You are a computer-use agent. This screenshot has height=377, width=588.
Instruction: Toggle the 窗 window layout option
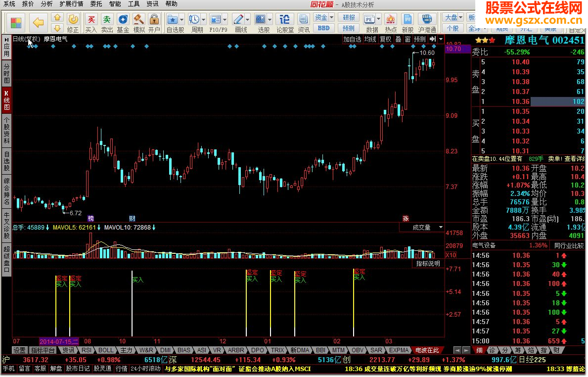(x=407, y=39)
